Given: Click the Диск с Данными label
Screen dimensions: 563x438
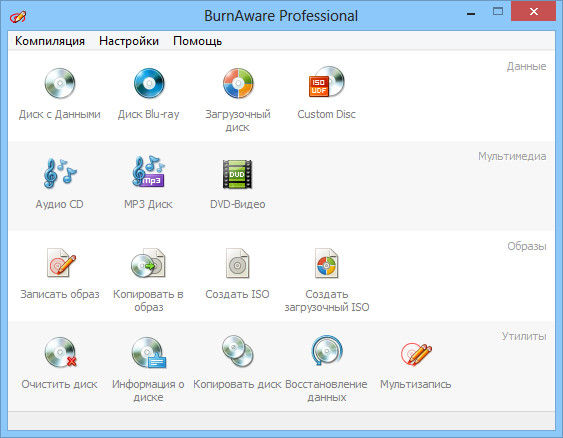Looking at the screenshot, I should (60, 114).
